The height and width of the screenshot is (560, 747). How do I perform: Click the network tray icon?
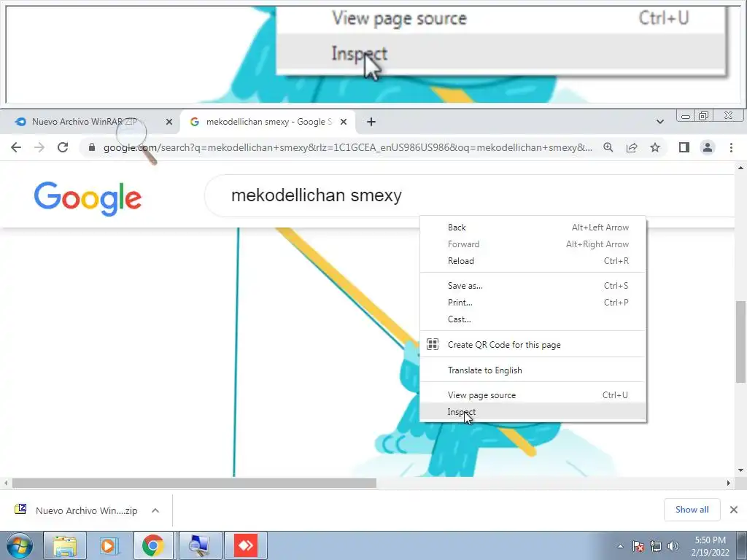[x=656, y=546]
